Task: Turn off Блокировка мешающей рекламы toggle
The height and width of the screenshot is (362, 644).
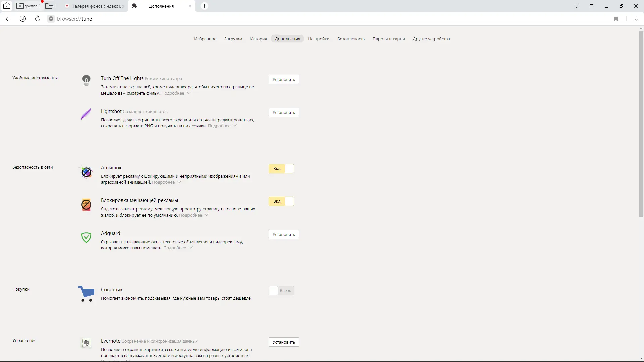Action: 281,201
